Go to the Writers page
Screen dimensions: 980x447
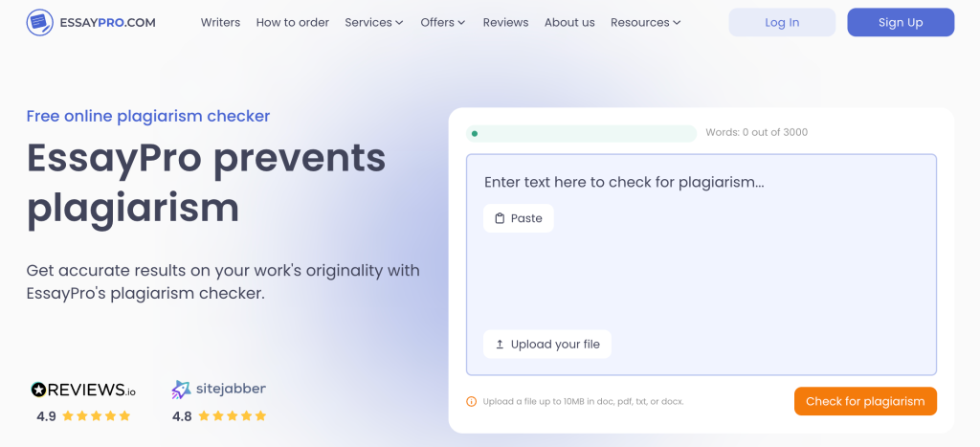pyautogui.click(x=220, y=22)
